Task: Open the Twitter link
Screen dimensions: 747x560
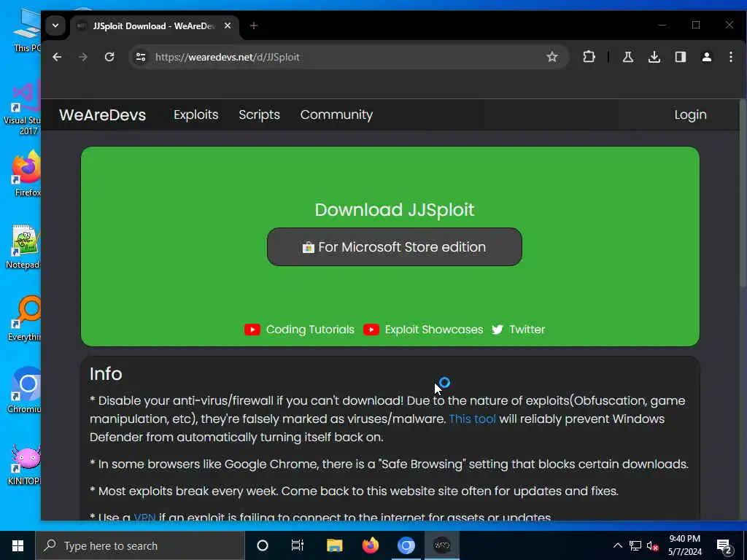Action: click(x=527, y=330)
